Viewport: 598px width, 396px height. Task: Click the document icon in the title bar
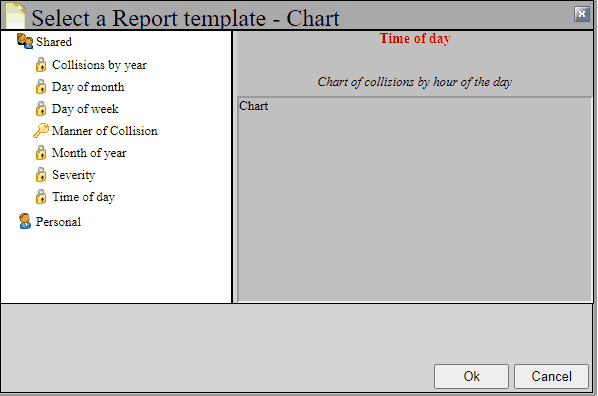pyautogui.click(x=16, y=15)
